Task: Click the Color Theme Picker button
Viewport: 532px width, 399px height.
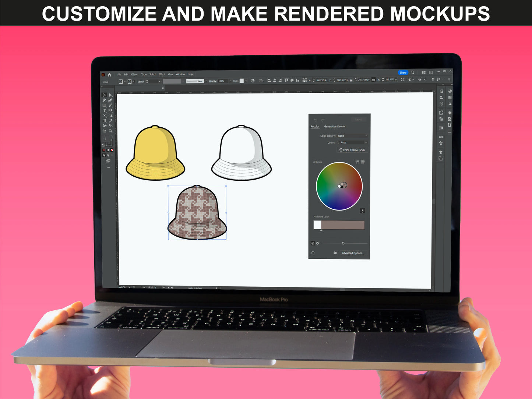Action: click(x=352, y=150)
